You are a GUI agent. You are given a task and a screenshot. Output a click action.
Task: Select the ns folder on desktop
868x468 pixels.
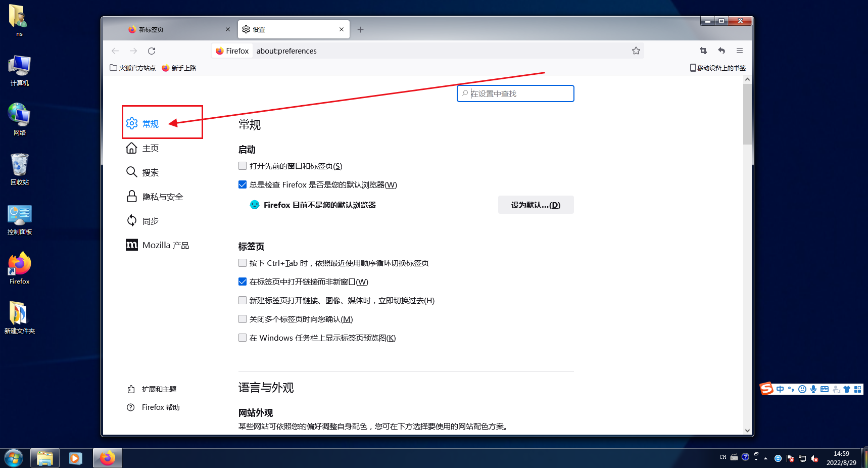click(x=19, y=21)
